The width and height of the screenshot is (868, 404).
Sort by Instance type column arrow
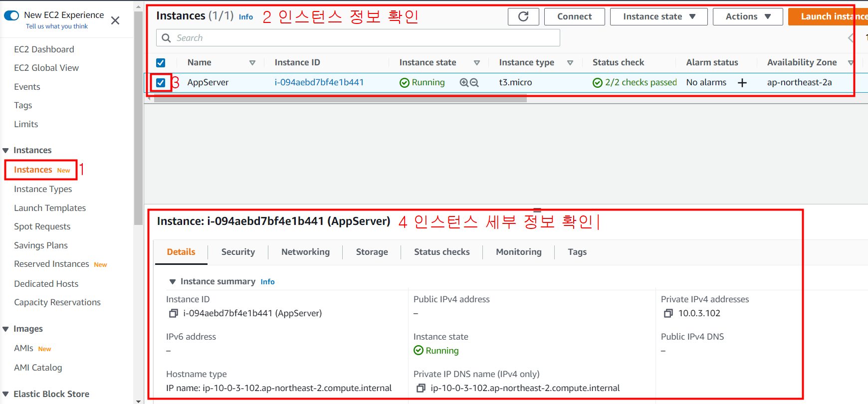click(570, 63)
